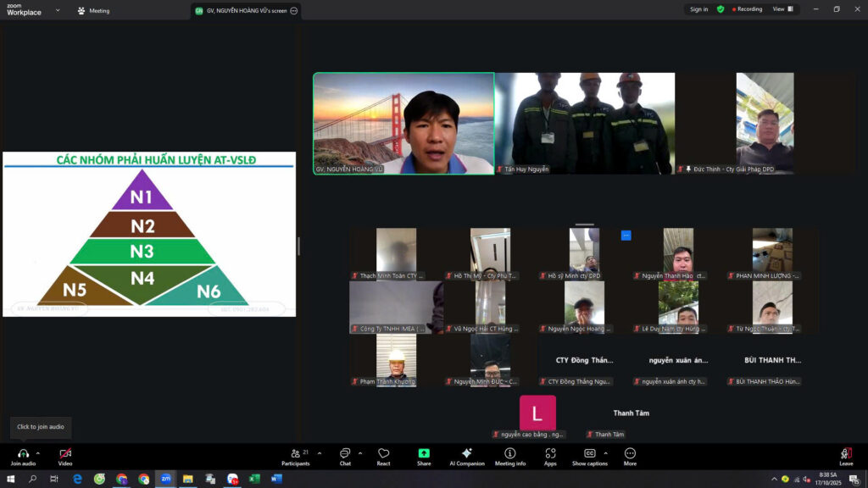This screenshot has width=868, height=488.
Task: Click GV. Nguyễn Hoàng Vũ's video tile
Action: click(x=403, y=123)
